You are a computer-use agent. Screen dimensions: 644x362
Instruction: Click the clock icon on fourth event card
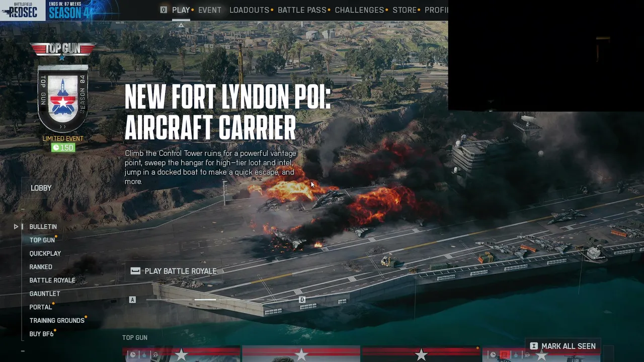coord(493,355)
